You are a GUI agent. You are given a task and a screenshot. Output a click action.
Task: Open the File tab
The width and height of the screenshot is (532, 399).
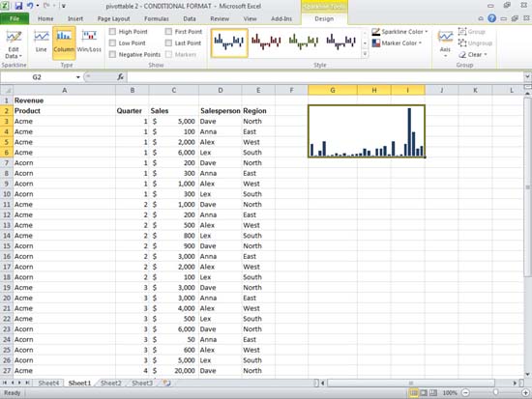point(15,18)
